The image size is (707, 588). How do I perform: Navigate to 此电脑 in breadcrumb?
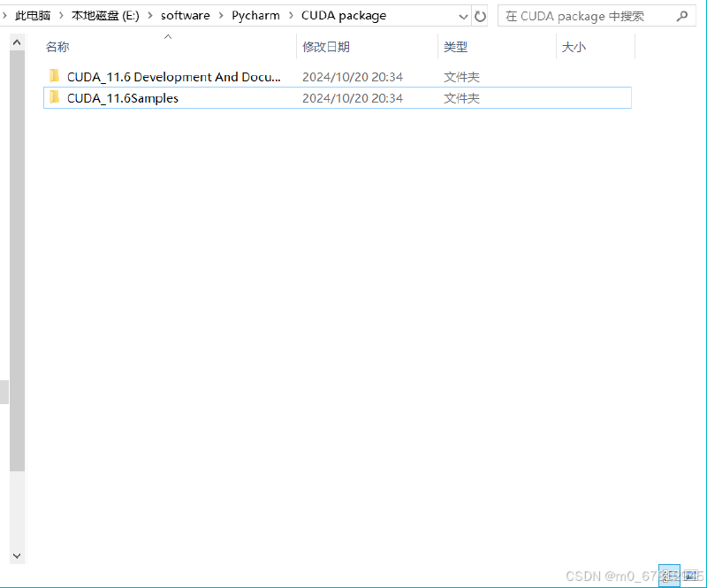coord(33,16)
